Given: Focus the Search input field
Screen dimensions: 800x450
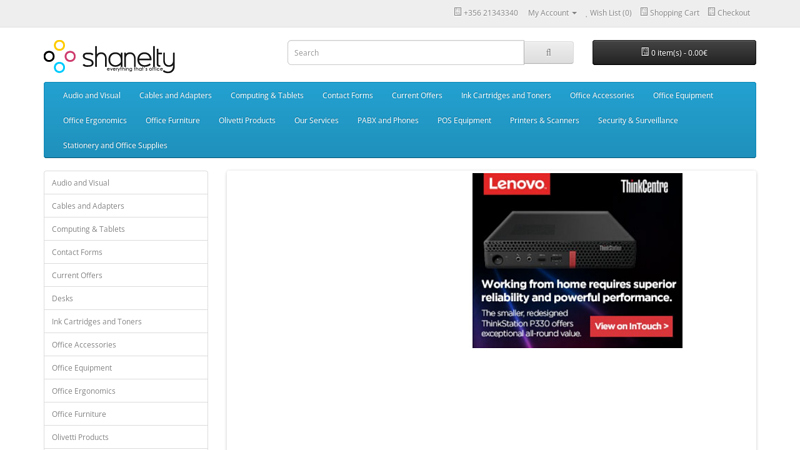Looking at the screenshot, I should pyautogui.click(x=406, y=53).
